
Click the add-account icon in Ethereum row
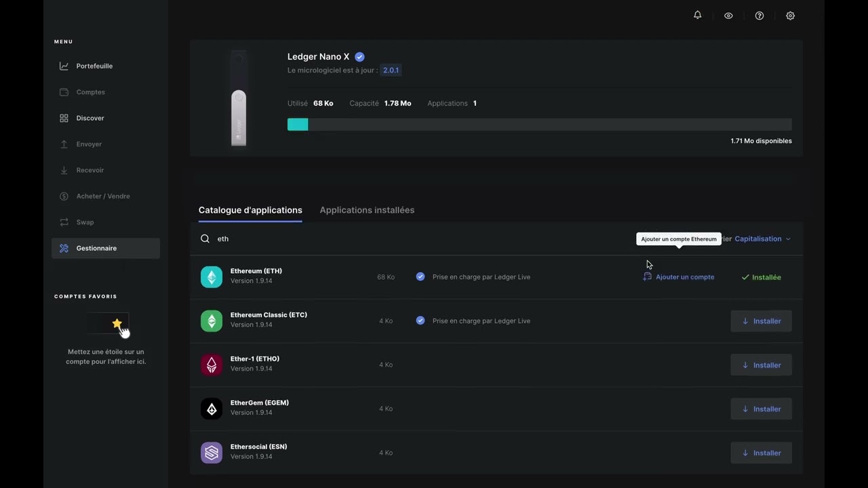[x=647, y=277]
